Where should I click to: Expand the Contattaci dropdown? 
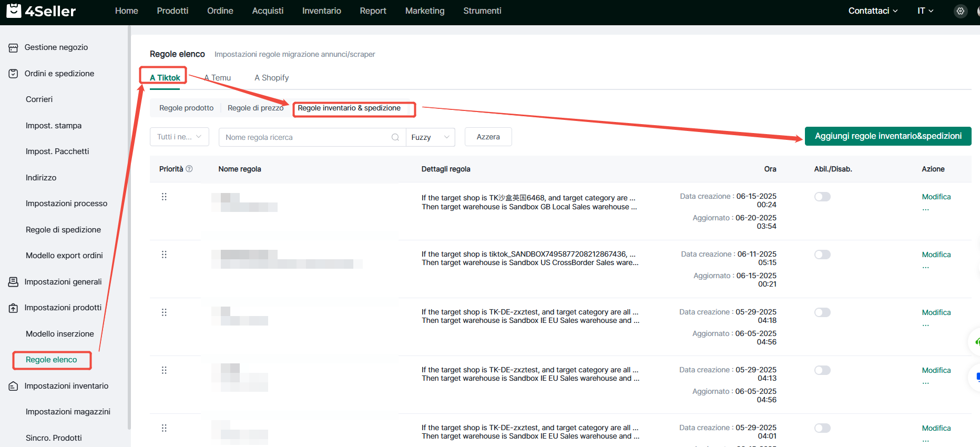(x=873, y=11)
